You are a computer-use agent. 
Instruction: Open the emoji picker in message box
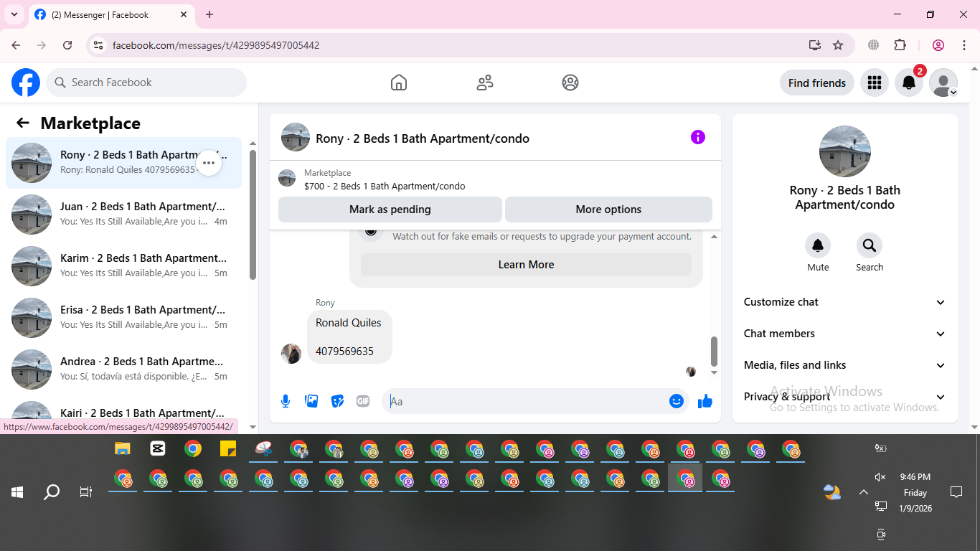(x=677, y=401)
